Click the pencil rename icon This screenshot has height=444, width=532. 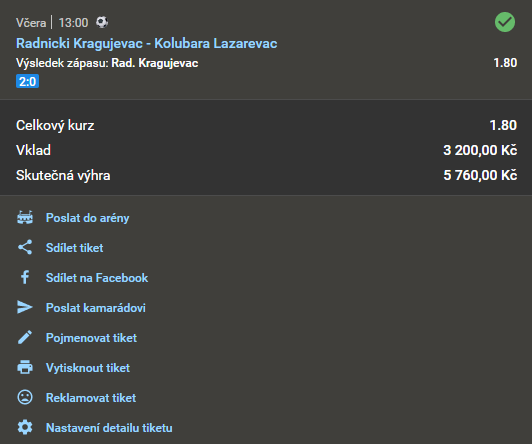25,337
